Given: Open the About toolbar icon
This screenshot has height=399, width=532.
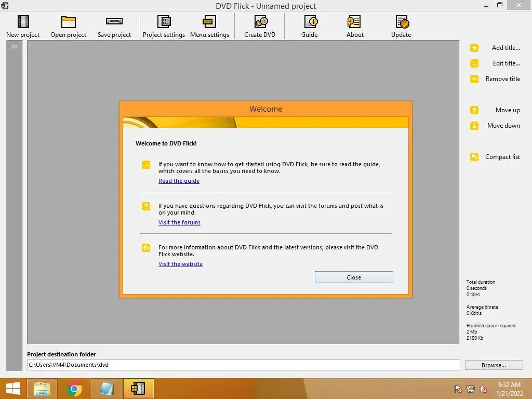Looking at the screenshot, I should pos(354,22).
